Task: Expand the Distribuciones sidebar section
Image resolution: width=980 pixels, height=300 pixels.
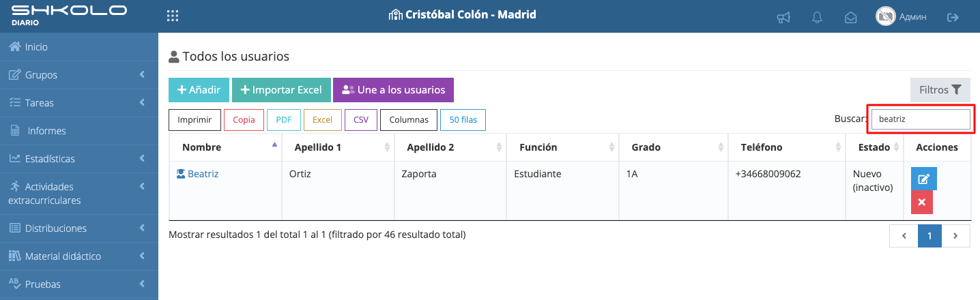Action: click(79, 228)
